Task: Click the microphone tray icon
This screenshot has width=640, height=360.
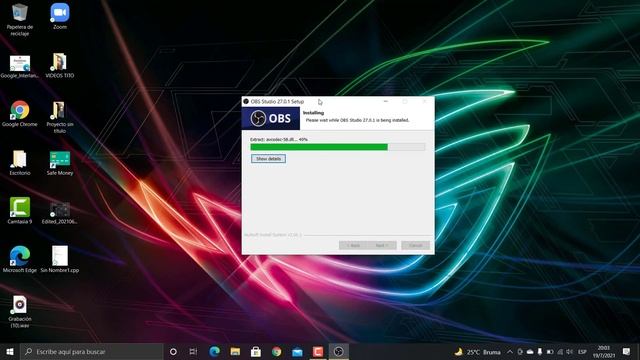Action: point(540,351)
